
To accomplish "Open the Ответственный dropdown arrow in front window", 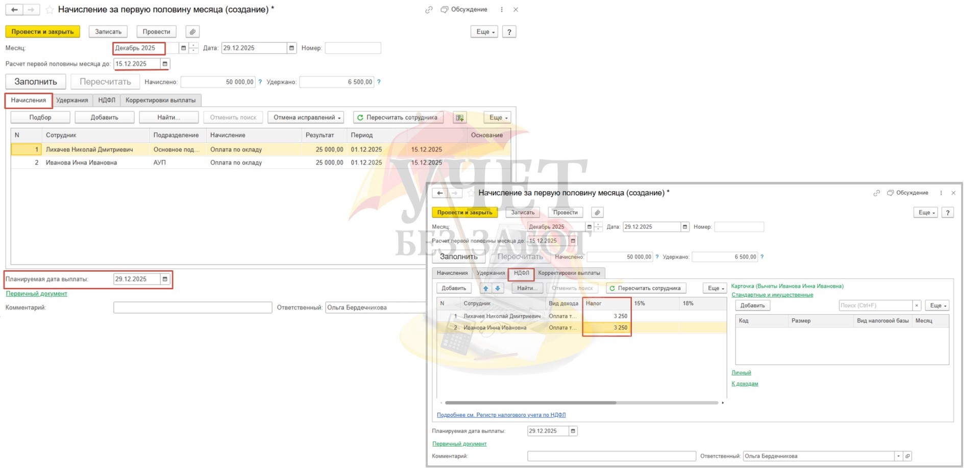I will (898, 456).
